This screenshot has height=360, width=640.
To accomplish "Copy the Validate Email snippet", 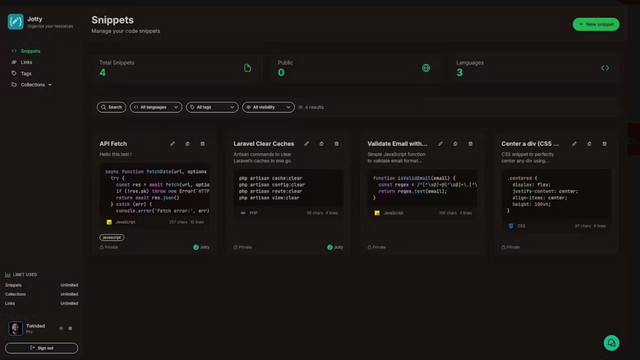I will click(x=455, y=144).
